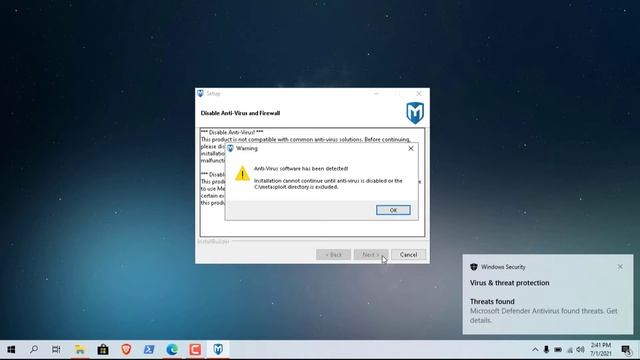Open the red C application in taskbar
This screenshot has height=360, width=640.
(195, 349)
